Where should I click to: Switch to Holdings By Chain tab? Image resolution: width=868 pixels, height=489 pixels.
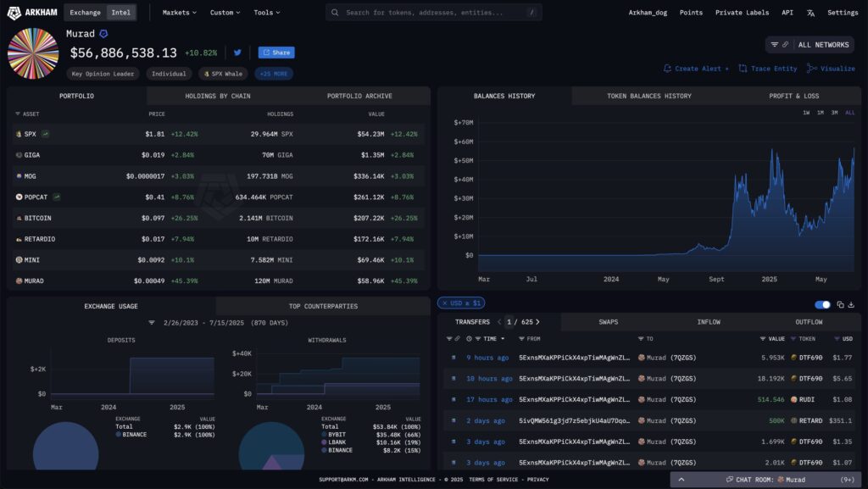(218, 96)
